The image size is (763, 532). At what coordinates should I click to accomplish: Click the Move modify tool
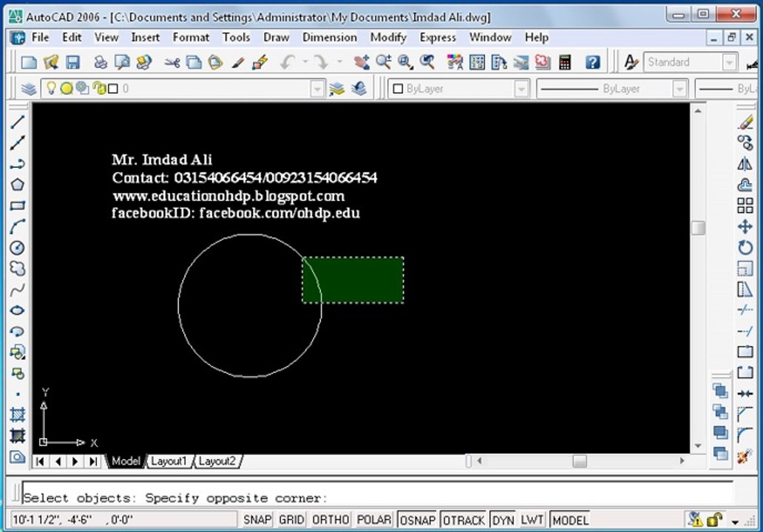pos(745,227)
